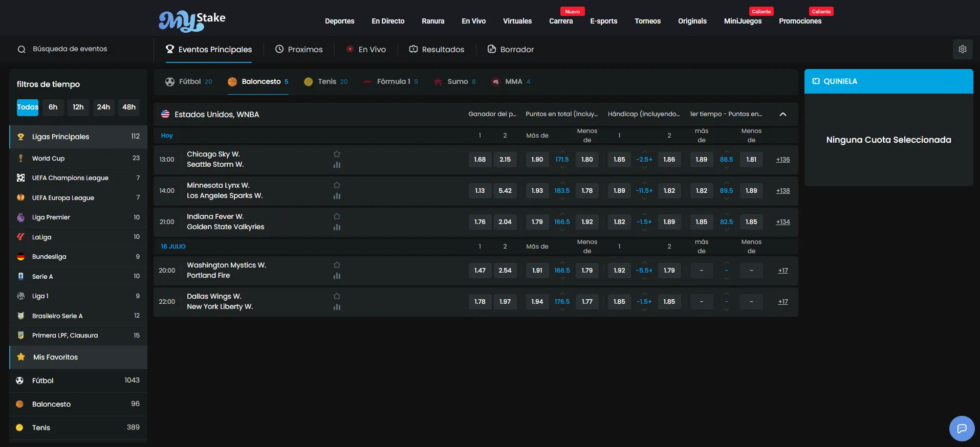Viewport: 980px width, 447px height.
Task: Select Sumo sport tab
Action: pos(455,81)
